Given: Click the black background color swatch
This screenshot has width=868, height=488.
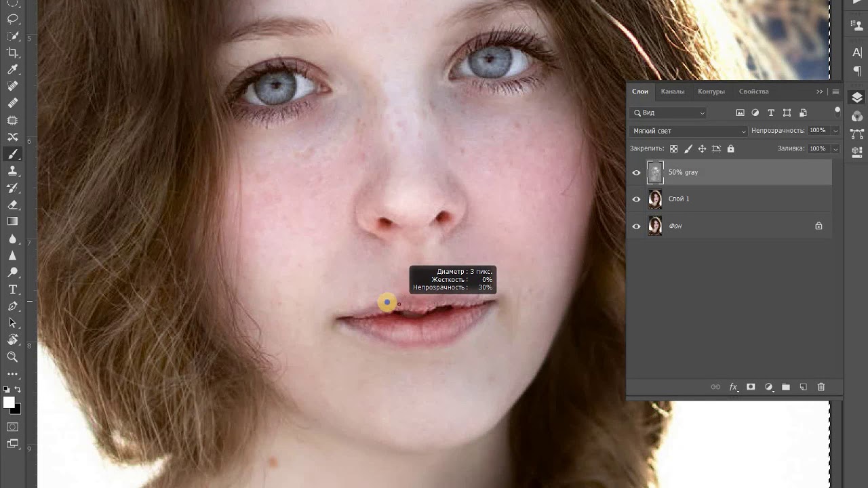Looking at the screenshot, I should coord(18,410).
